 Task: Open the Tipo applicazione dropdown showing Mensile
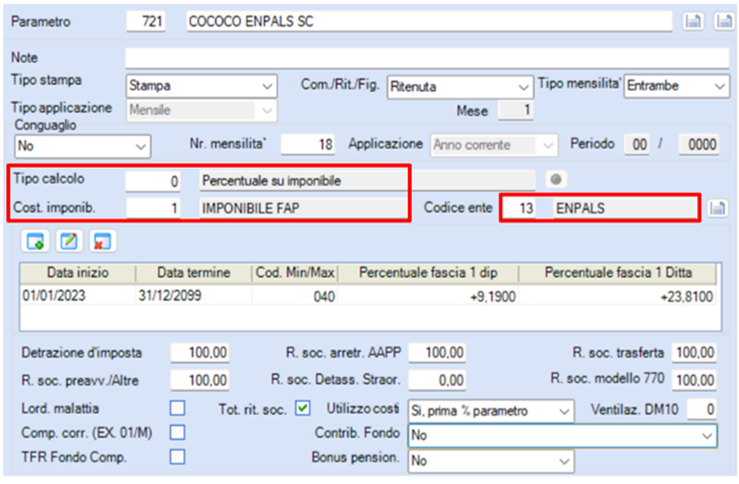(202, 111)
